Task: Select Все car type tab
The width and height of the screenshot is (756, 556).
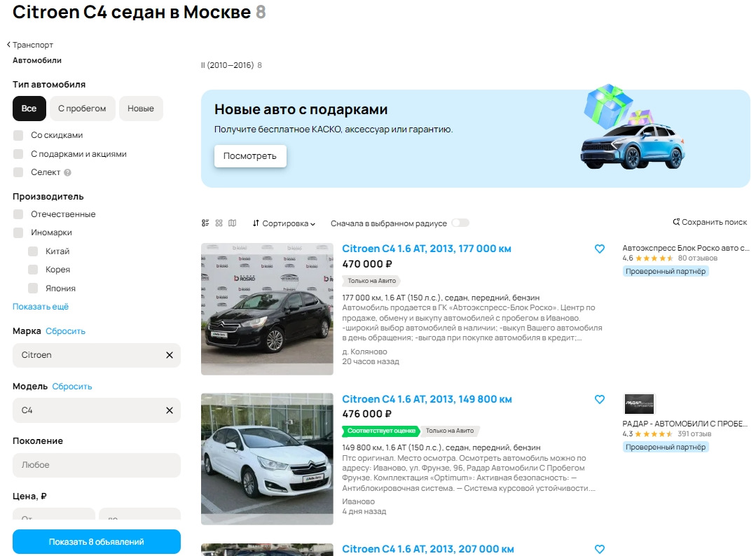Action: tap(29, 109)
